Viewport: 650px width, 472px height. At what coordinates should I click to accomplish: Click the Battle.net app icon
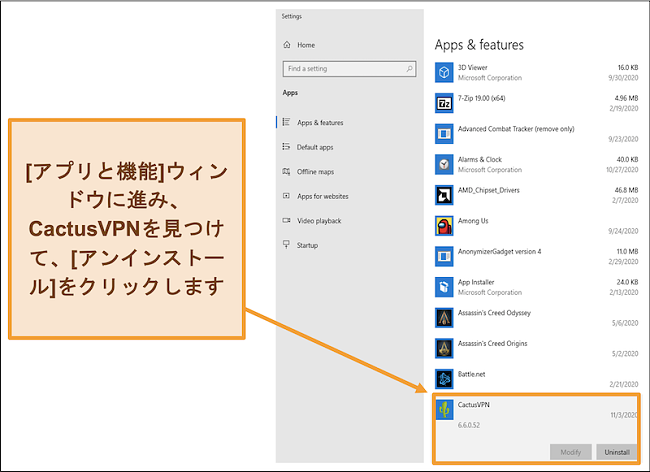click(444, 379)
